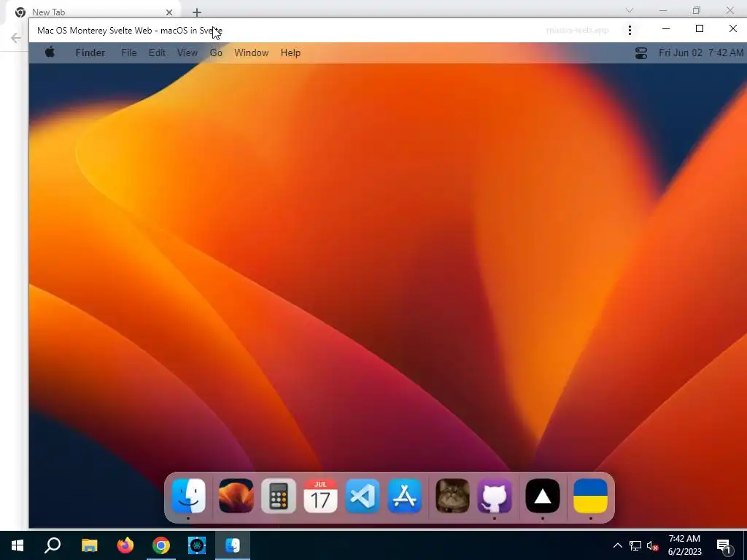Open the Apple logo menu
Image resolution: width=747 pixels, height=560 pixels.
point(50,52)
